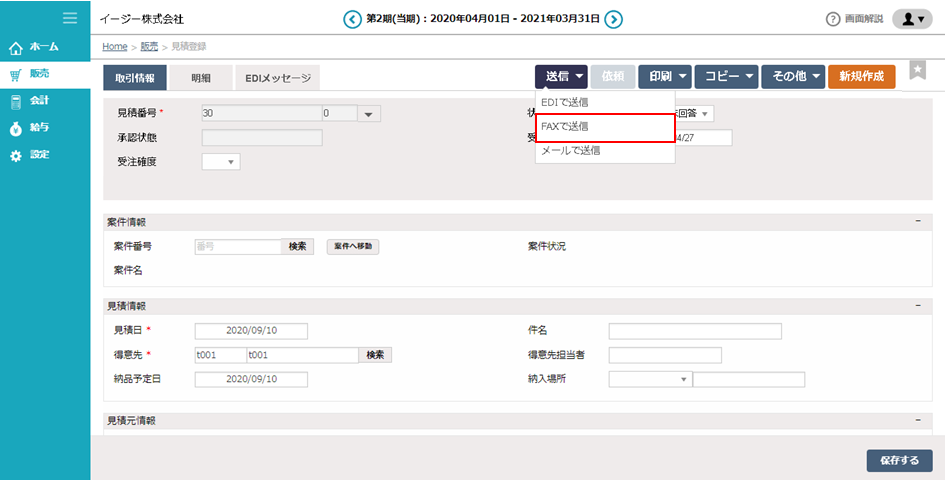The height and width of the screenshot is (480, 945).
Task: Click the star bookmark icon
Action: (x=917, y=69)
